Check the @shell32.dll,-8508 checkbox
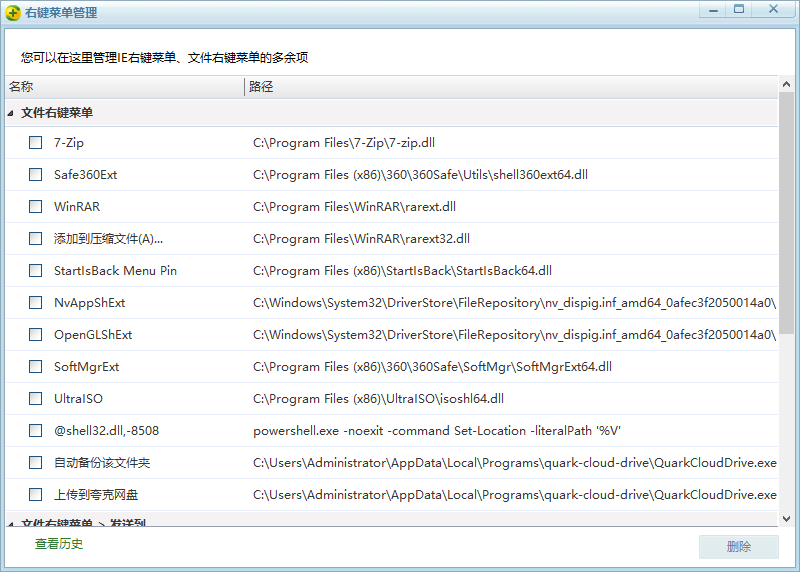 [36, 431]
